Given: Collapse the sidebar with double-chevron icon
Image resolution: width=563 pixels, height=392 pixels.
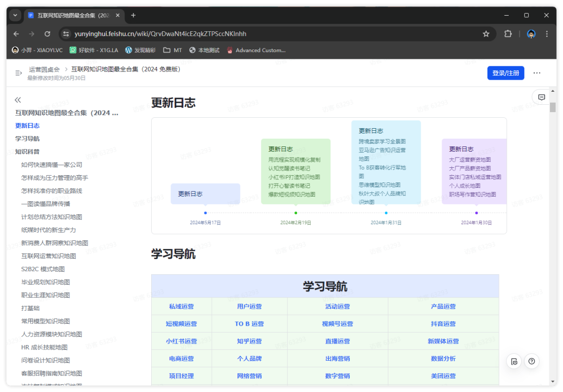Looking at the screenshot, I should coord(18,100).
